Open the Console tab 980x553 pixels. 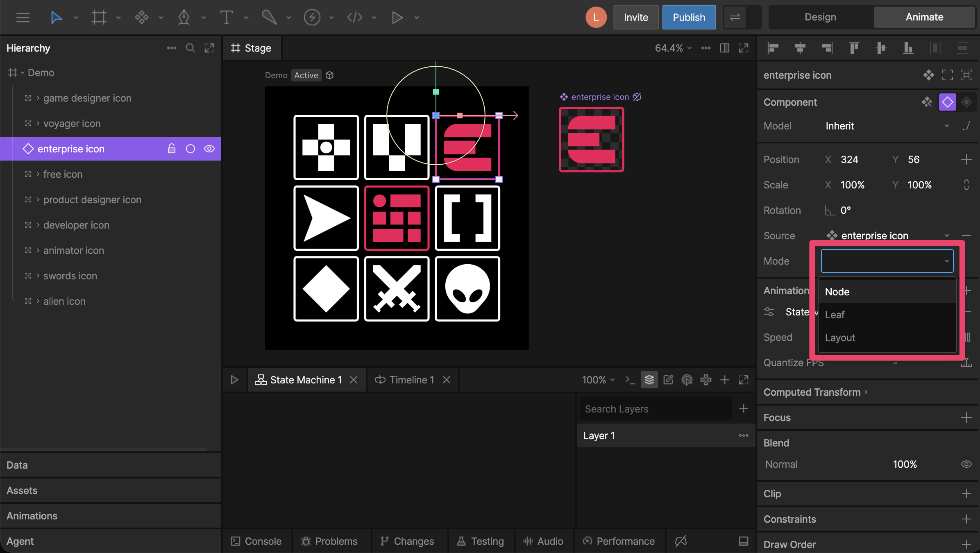(256, 542)
